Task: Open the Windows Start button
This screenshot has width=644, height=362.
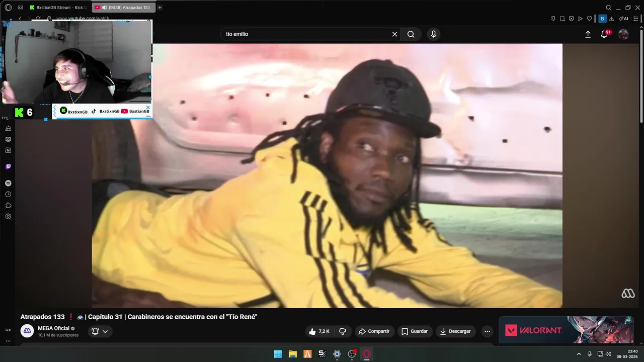Action: 278,354
